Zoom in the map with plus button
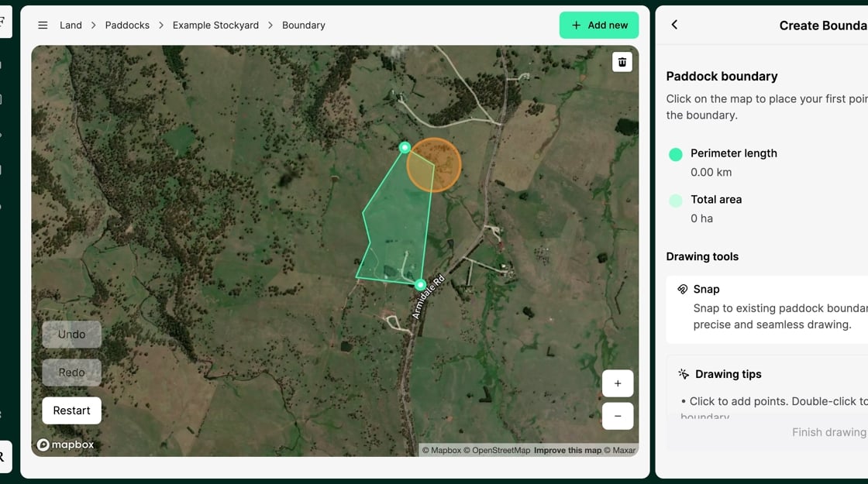 click(x=618, y=383)
